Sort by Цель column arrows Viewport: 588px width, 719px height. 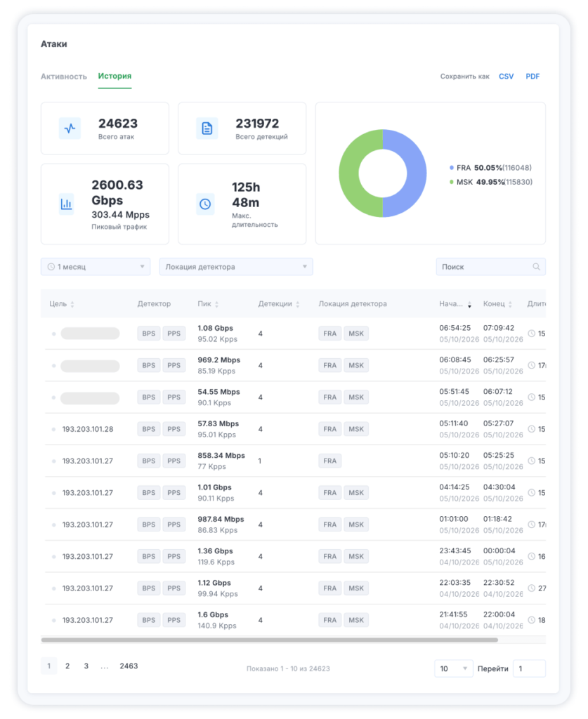click(x=72, y=304)
